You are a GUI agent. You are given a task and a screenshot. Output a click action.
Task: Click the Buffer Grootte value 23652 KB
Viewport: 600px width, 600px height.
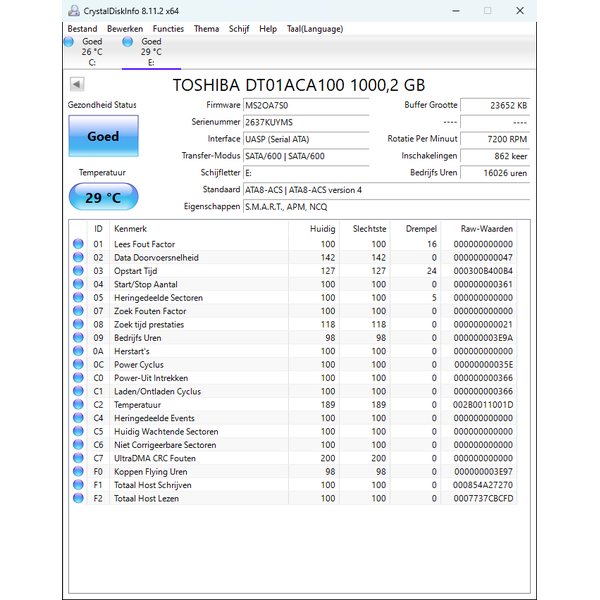pos(495,105)
